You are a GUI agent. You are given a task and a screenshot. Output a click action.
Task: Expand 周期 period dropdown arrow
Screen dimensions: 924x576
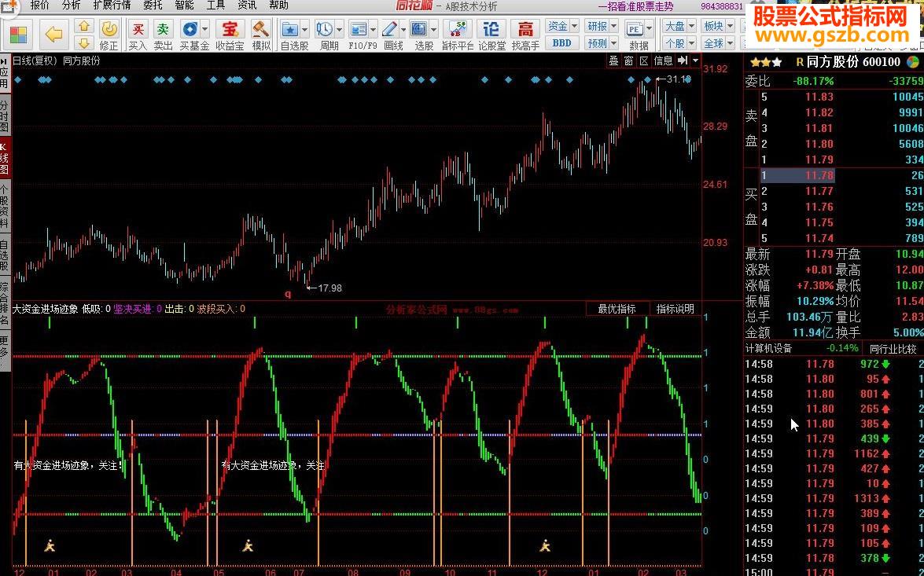tap(339, 28)
